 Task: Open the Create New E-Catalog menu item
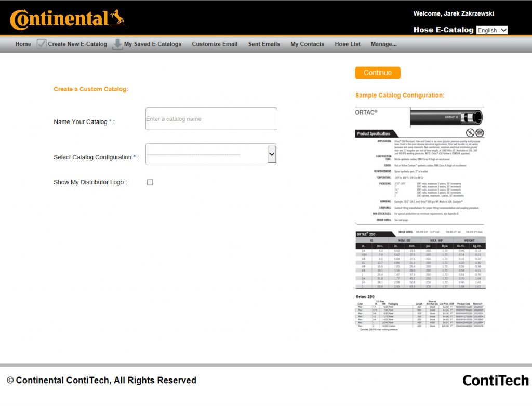(77, 44)
